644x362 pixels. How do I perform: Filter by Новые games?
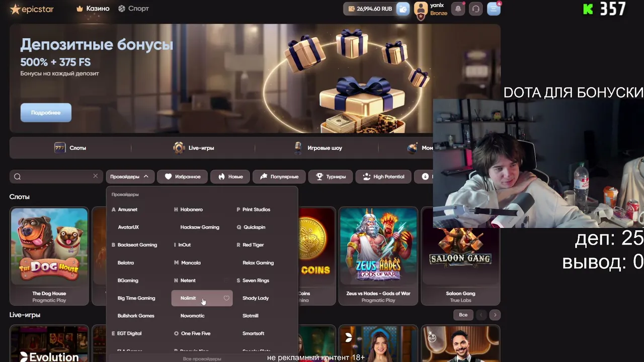pyautogui.click(x=230, y=176)
